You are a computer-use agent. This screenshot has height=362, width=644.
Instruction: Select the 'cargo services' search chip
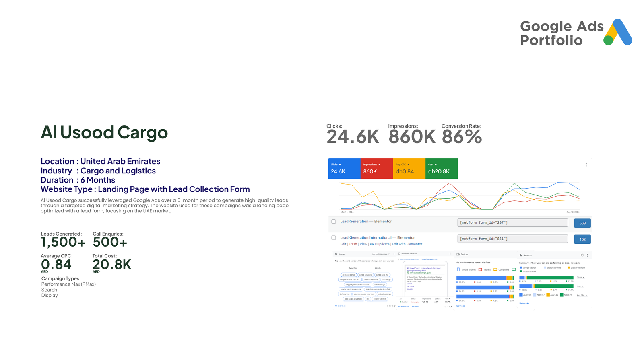[365, 275]
